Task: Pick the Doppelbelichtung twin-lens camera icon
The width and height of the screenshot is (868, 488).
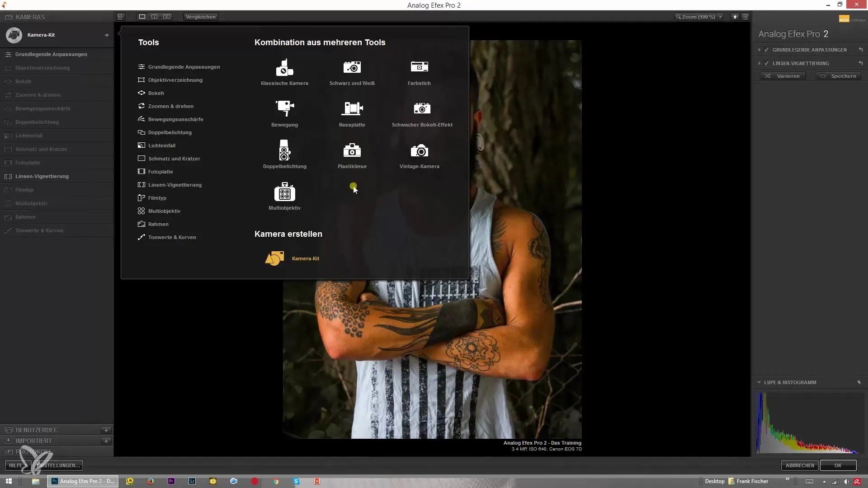Action: coord(284,150)
